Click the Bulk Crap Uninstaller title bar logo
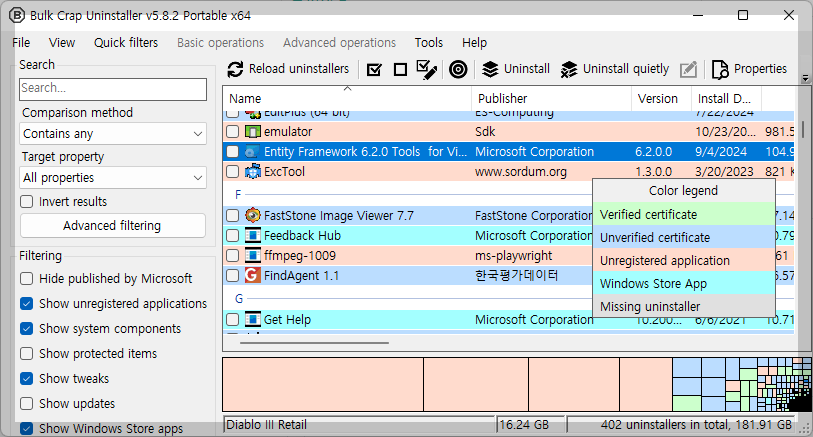Viewport: 813px width, 437px height. coord(17,16)
